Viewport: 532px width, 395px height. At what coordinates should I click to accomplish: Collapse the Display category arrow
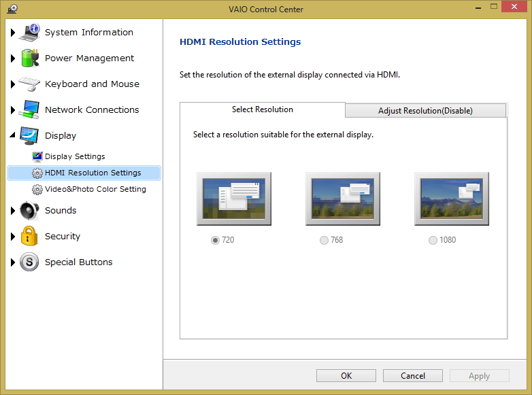point(13,135)
